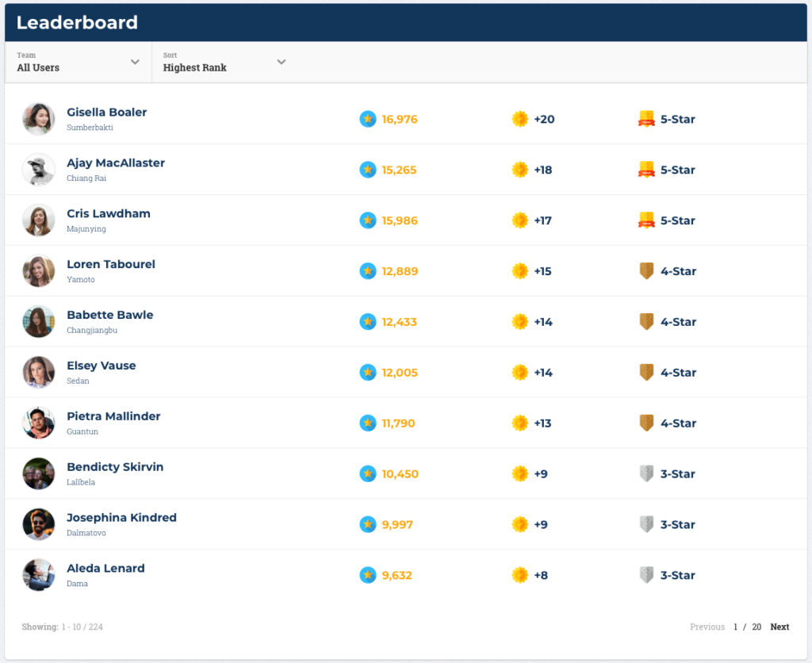Click the Leaderboard header title

(77, 22)
